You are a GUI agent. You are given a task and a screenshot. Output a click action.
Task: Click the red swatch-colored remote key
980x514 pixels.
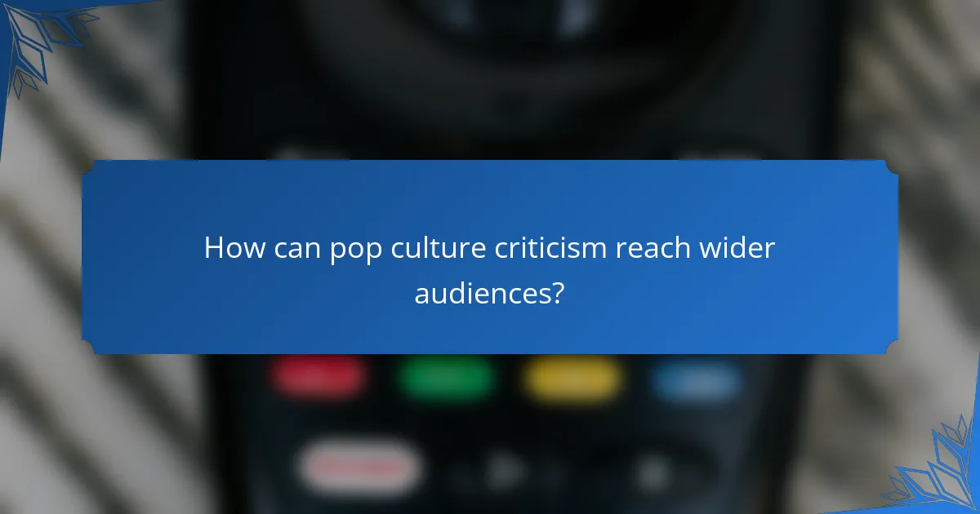click(318, 375)
